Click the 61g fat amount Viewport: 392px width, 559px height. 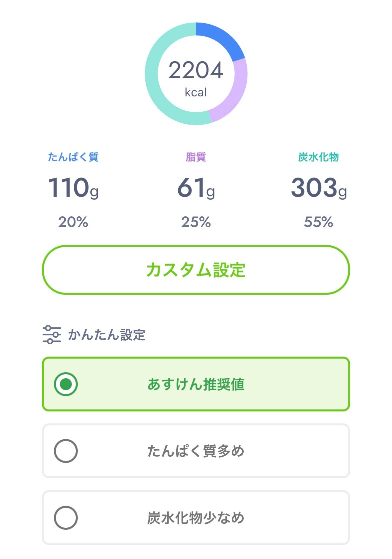tap(196, 188)
